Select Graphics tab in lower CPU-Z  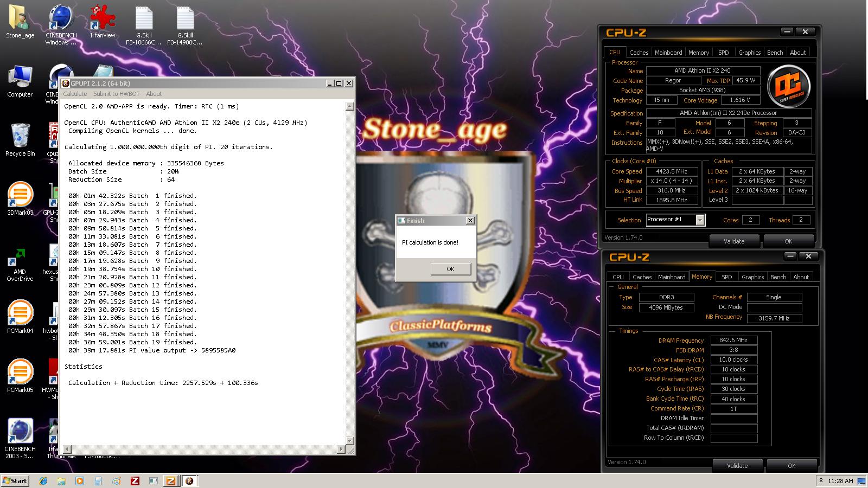[x=753, y=277]
